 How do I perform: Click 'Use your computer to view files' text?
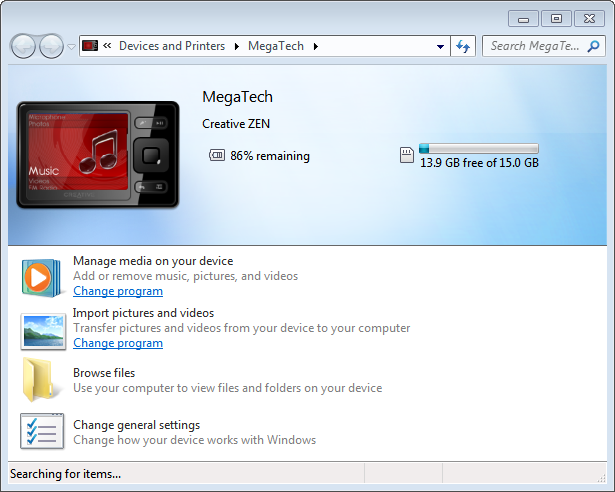point(227,388)
